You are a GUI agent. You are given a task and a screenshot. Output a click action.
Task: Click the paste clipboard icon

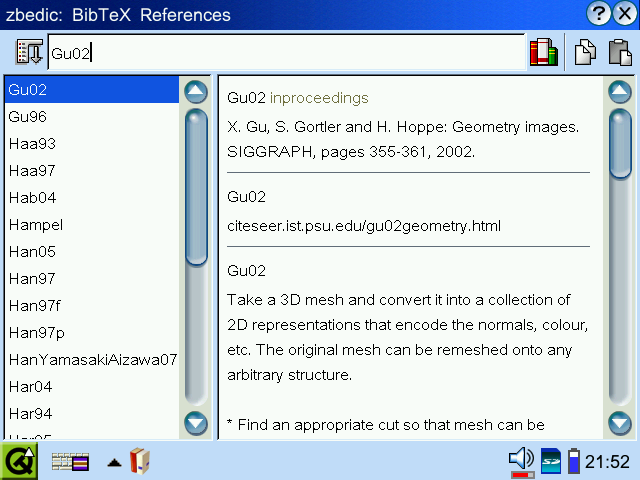(619, 53)
